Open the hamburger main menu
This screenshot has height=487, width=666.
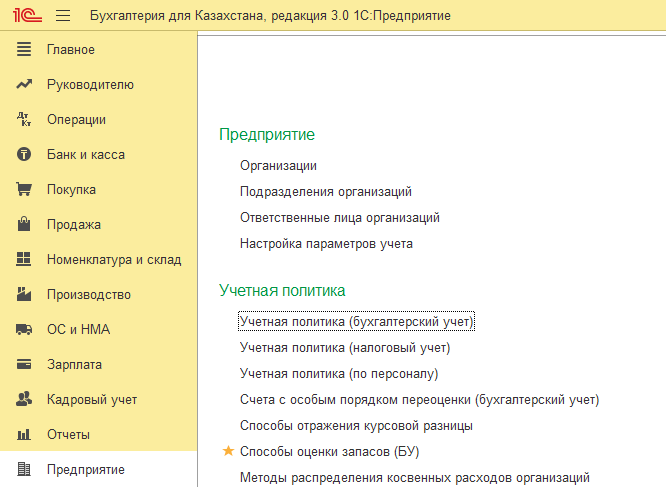(x=63, y=16)
